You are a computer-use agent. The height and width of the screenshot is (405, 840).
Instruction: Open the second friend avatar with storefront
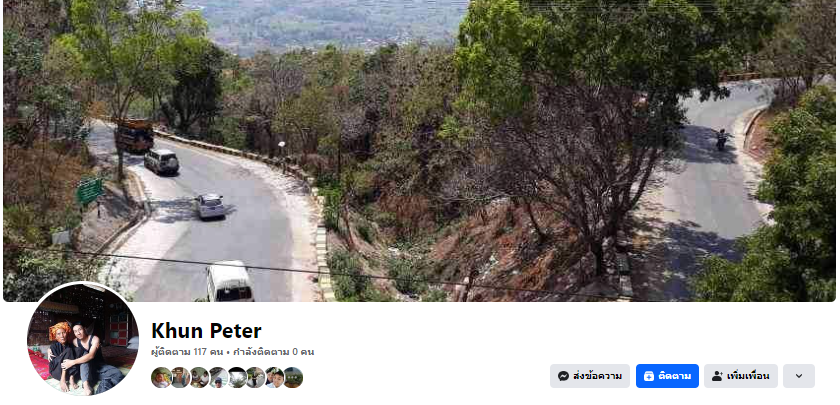click(x=181, y=377)
